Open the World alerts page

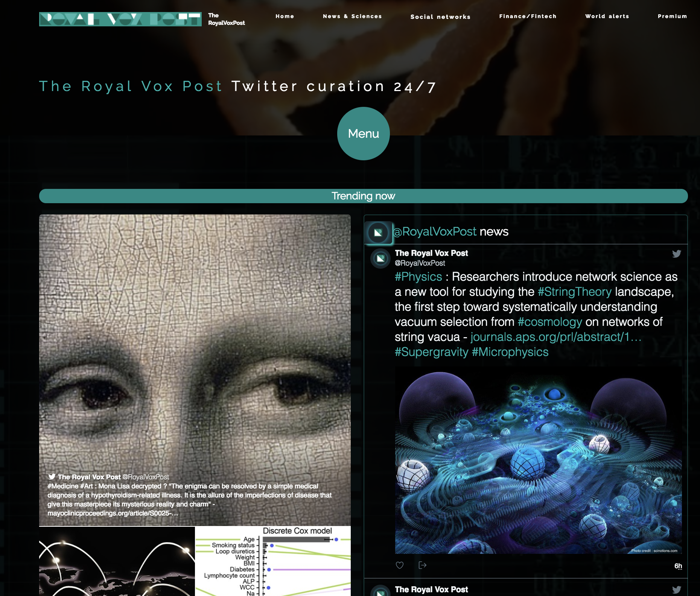(x=607, y=16)
